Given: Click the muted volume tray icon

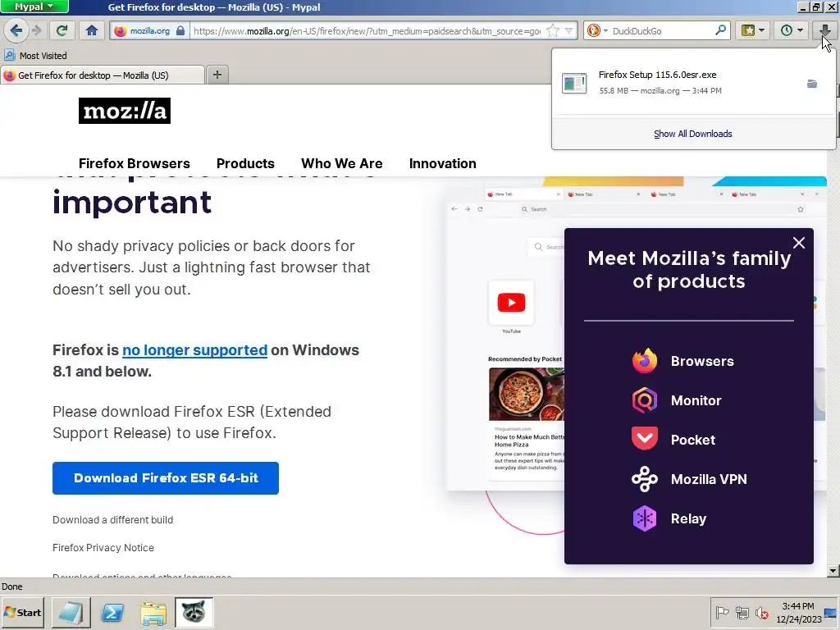Looking at the screenshot, I should 761,612.
